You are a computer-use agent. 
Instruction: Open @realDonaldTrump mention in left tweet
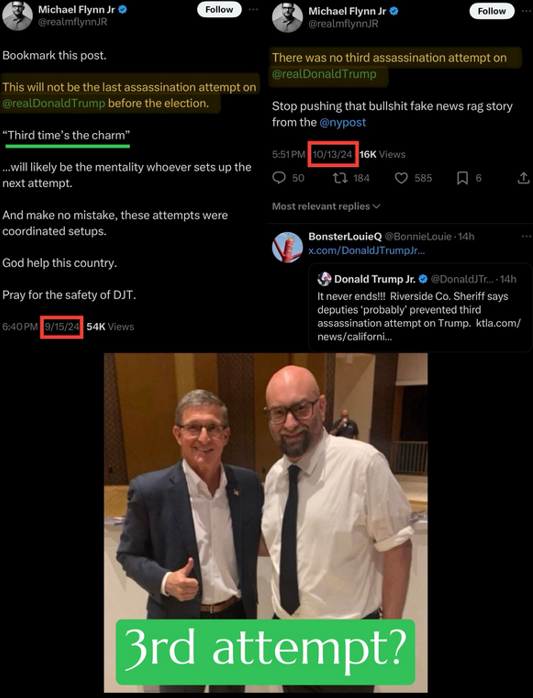[54, 103]
